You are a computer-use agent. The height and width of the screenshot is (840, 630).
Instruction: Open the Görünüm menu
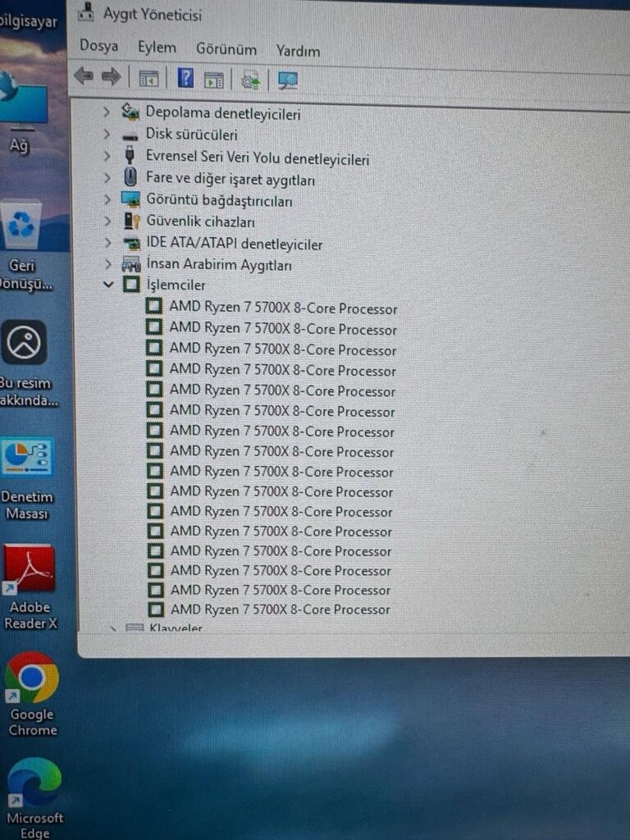(226, 49)
